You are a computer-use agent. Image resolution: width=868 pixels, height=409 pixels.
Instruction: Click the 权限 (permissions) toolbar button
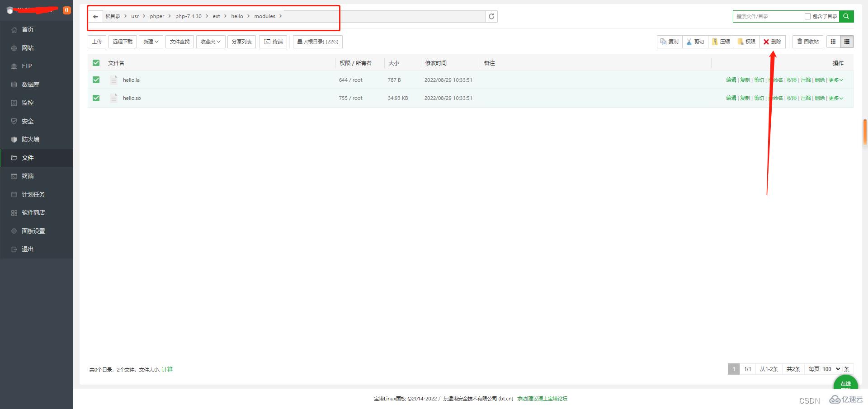(747, 42)
